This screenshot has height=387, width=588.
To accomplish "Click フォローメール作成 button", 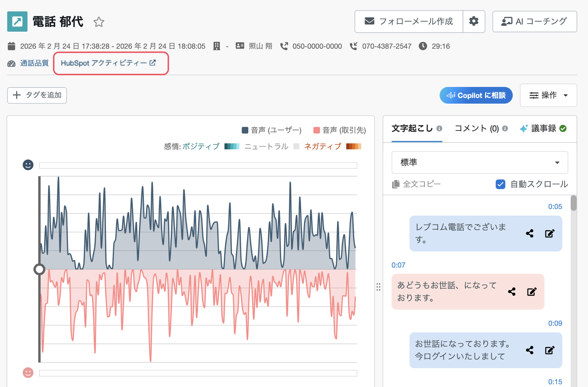I will click(x=409, y=21).
